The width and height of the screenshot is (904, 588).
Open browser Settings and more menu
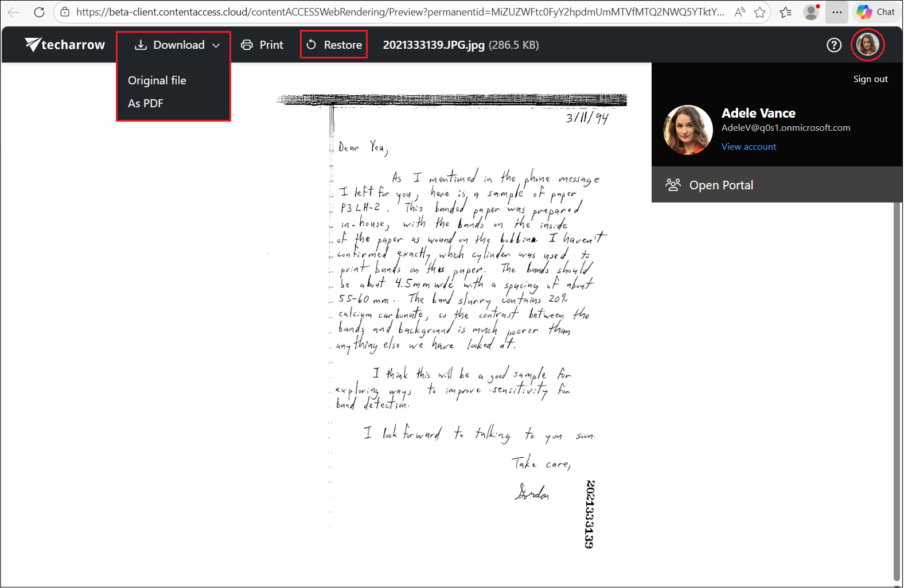pos(837,12)
